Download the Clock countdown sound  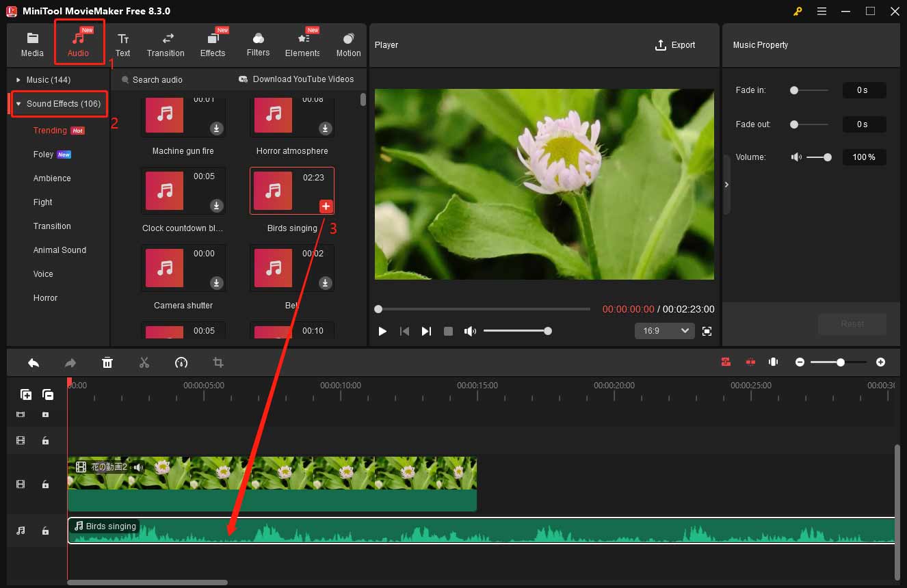[x=216, y=205]
